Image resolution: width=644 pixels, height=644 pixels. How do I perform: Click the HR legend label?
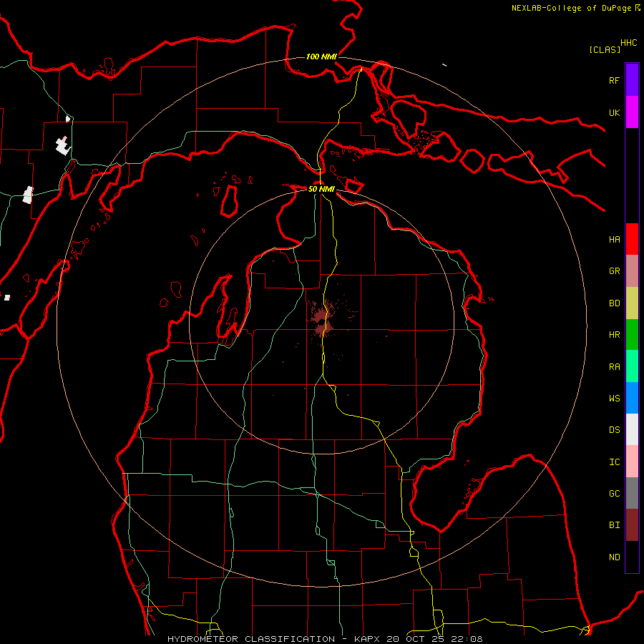pos(614,335)
